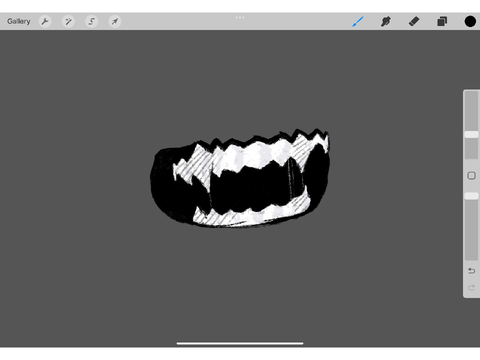Image resolution: width=480 pixels, height=360 pixels.
Task: Open the black color picker
Action: coord(470,21)
